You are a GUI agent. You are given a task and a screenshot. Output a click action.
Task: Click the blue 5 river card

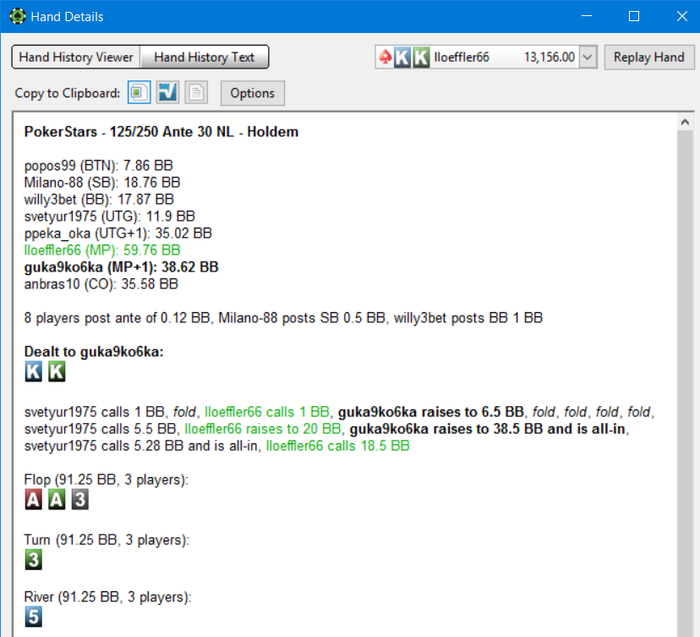[33, 616]
